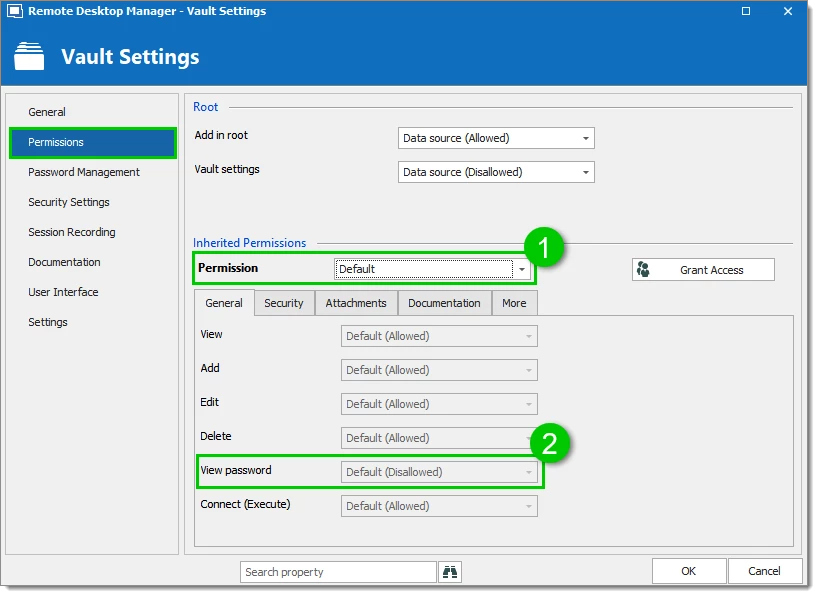This screenshot has width=818, height=596.
Task: Open Session Recording settings page
Action: click(x=72, y=232)
